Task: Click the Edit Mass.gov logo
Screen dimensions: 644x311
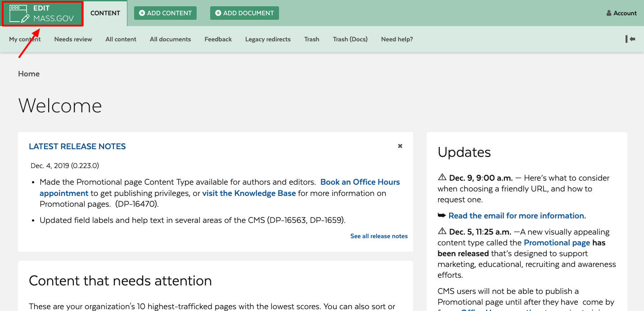Action: coord(42,13)
